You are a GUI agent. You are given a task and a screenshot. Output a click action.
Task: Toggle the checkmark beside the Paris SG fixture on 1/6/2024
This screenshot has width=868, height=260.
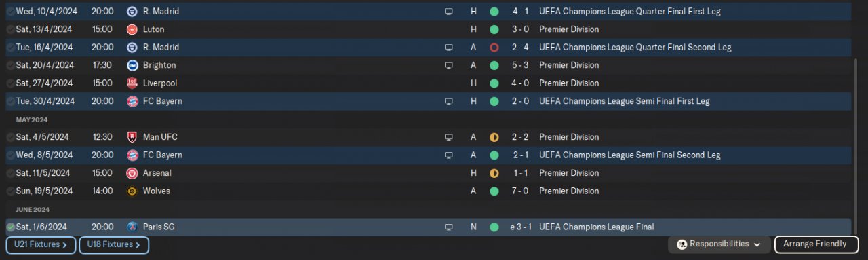click(x=10, y=227)
